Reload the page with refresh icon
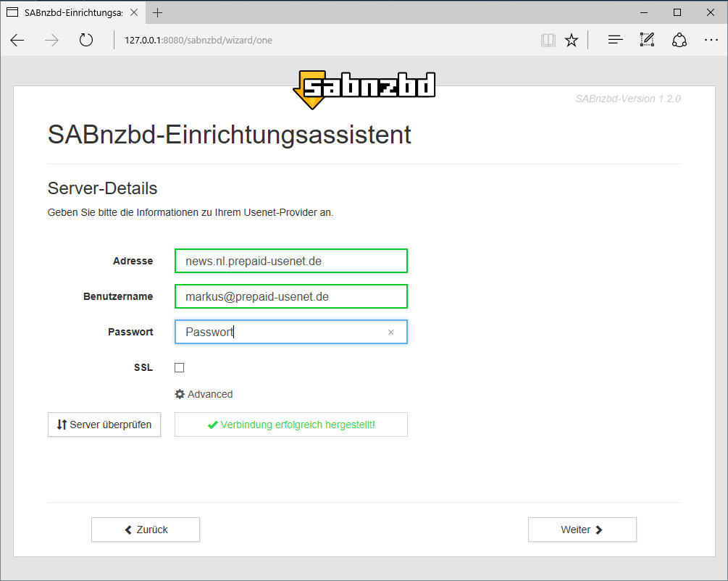The height and width of the screenshot is (581, 728). (x=86, y=41)
